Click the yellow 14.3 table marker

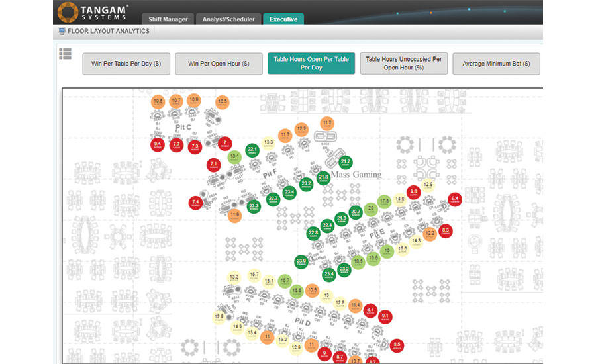point(417,242)
